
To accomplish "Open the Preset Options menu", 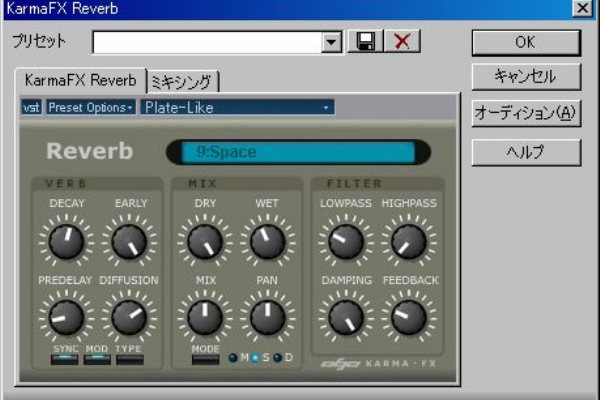I will (x=91, y=108).
